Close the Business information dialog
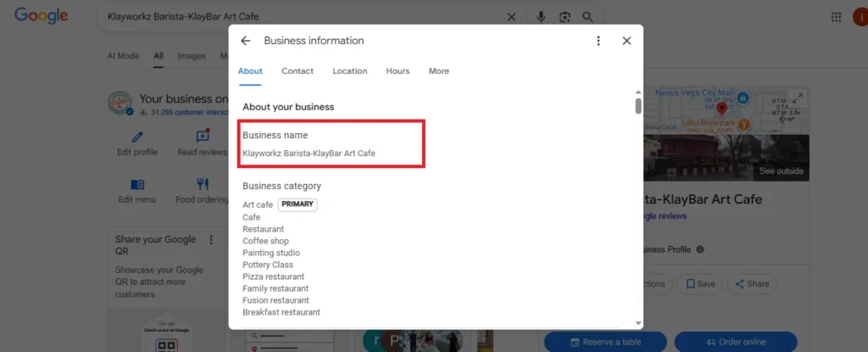 [x=626, y=41]
